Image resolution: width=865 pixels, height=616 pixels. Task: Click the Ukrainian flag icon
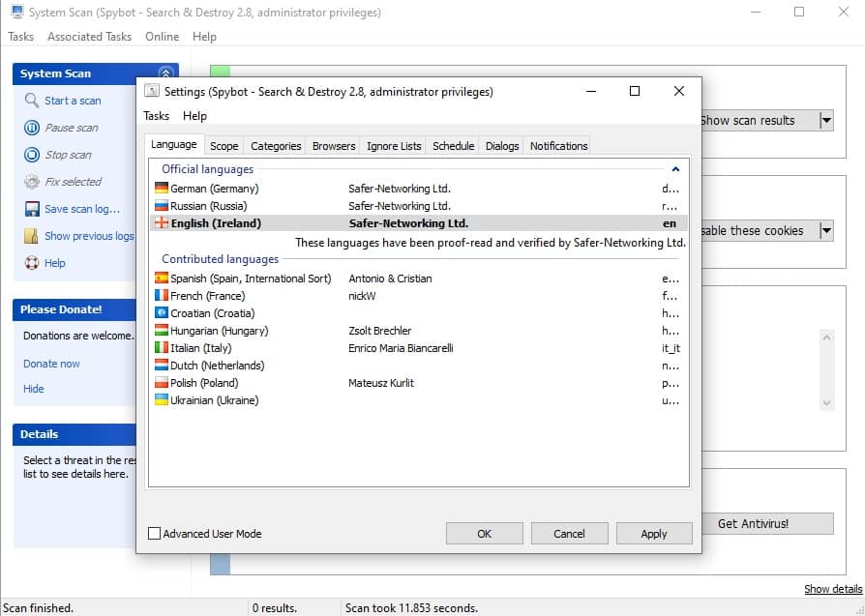point(161,399)
